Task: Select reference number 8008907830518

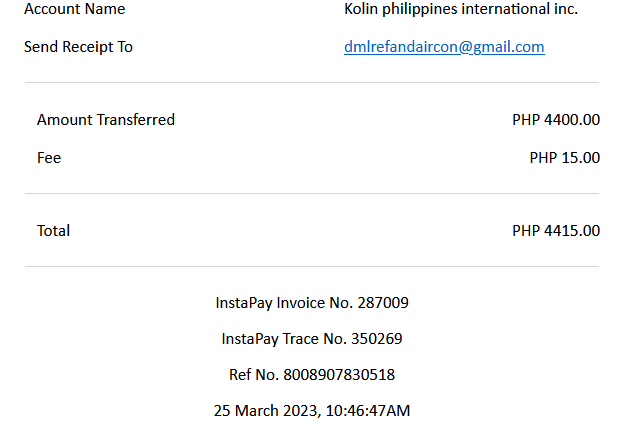Action: [x=338, y=375]
